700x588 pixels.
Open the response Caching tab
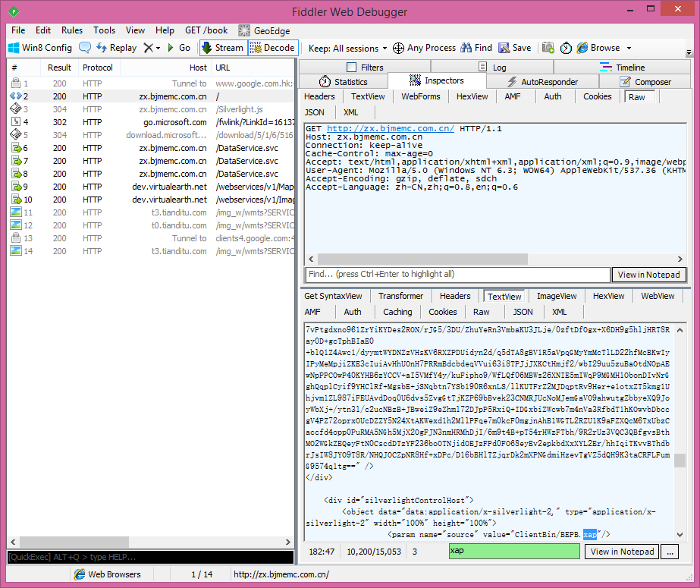397,312
